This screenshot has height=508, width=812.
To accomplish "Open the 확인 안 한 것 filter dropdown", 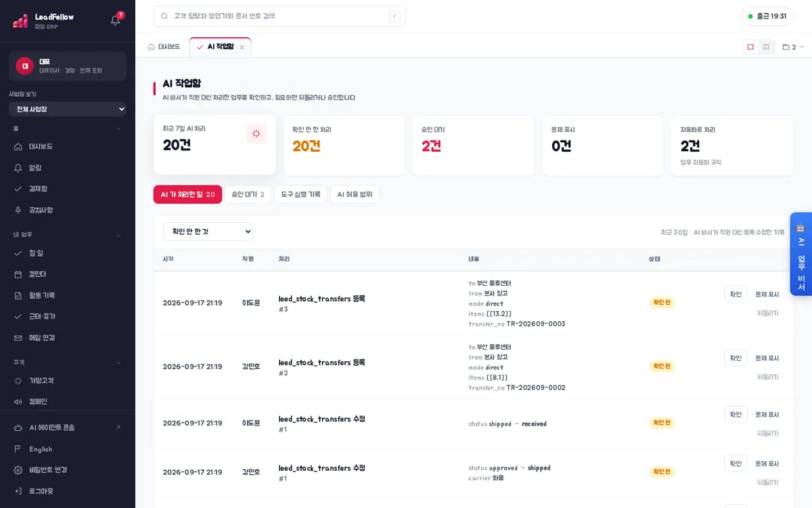I will click(x=208, y=232).
